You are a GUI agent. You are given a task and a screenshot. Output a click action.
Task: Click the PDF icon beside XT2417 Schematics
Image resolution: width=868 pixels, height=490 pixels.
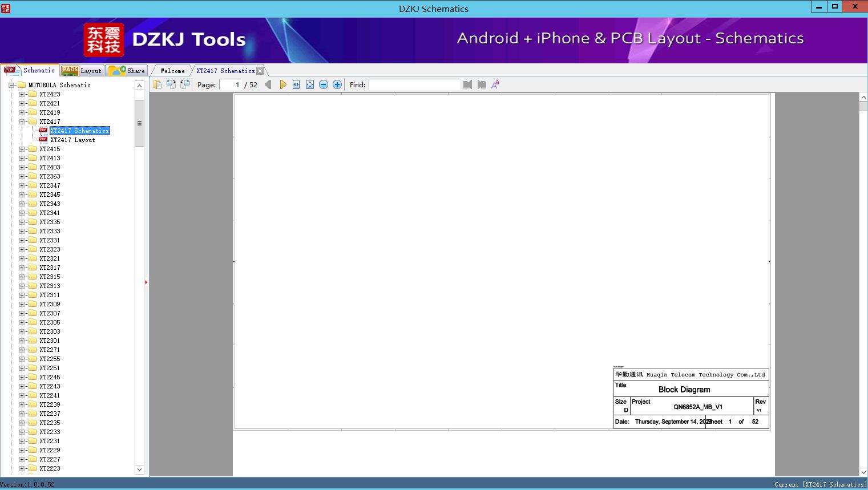43,130
